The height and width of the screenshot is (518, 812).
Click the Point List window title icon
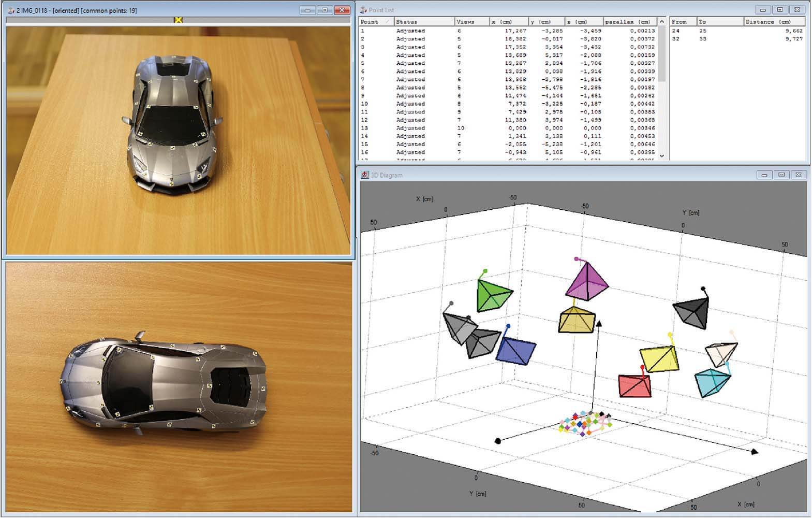coord(363,10)
